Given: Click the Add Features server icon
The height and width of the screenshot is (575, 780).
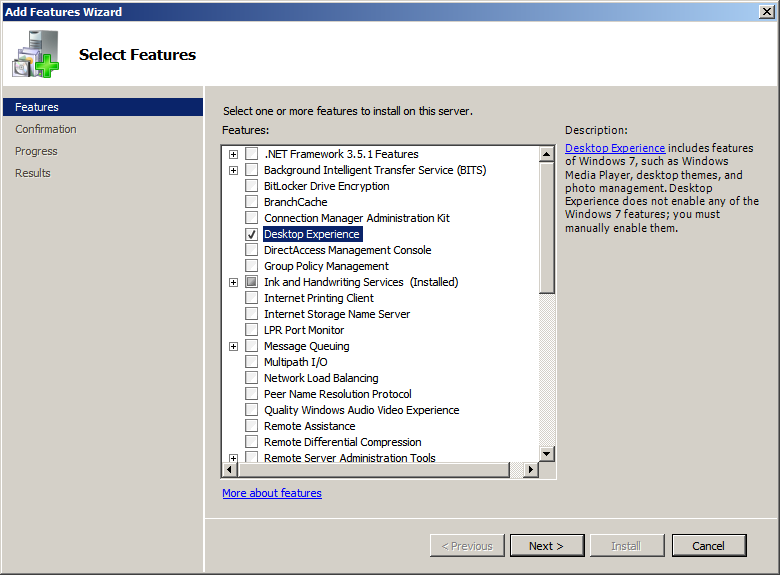Looking at the screenshot, I should (x=36, y=55).
